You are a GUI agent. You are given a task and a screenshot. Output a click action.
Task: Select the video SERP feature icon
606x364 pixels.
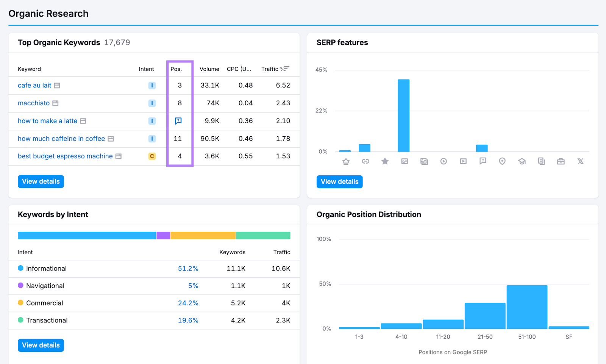coord(444,161)
